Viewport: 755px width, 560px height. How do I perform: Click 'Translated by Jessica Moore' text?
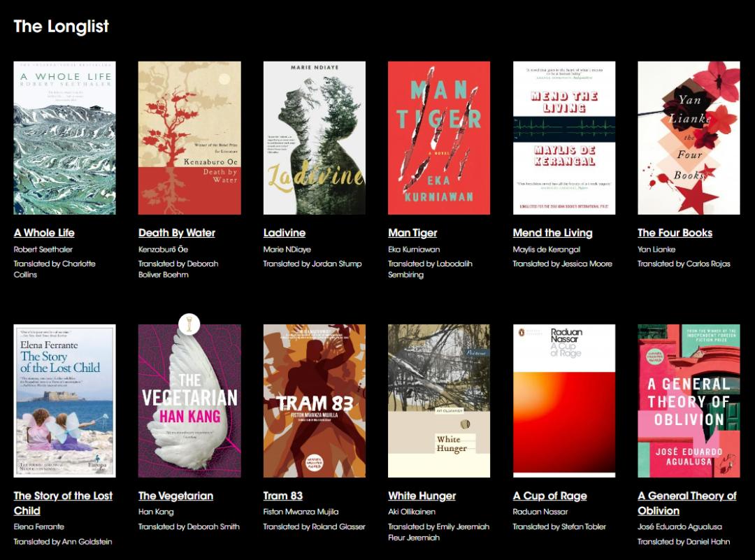point(562,264)
